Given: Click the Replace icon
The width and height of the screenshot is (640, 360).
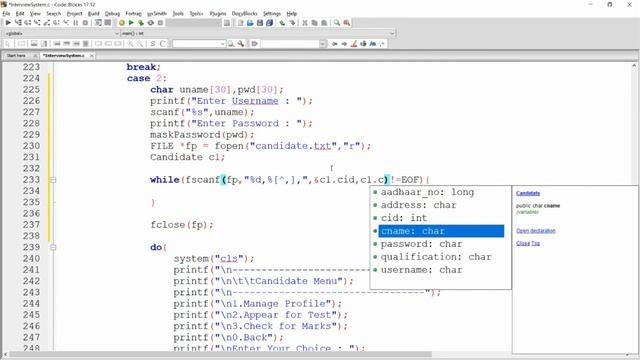Looking at the screenshot, I should pyautogui.click(x=347, y=23).
